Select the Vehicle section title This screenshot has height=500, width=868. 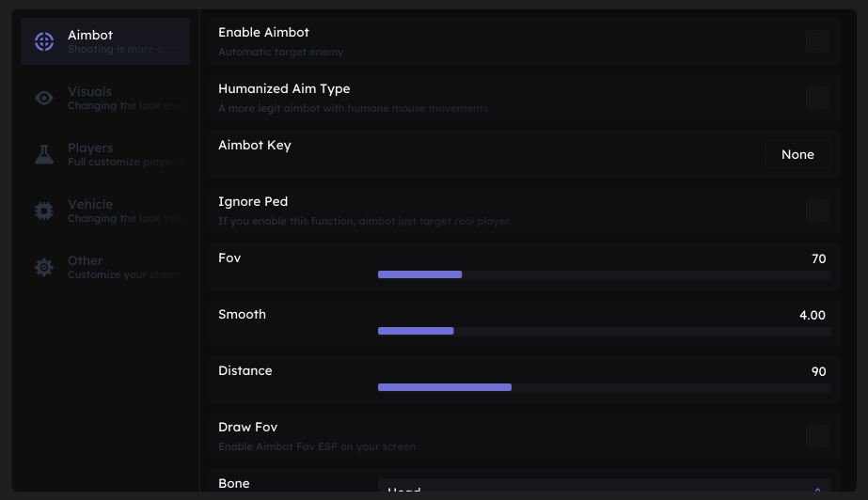[90, 204]
